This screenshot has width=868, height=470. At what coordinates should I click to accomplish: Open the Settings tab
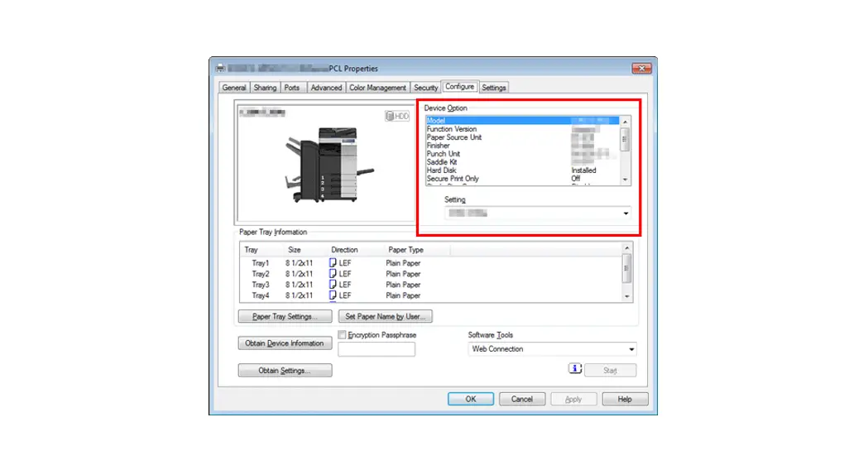[x=494, y=88]
